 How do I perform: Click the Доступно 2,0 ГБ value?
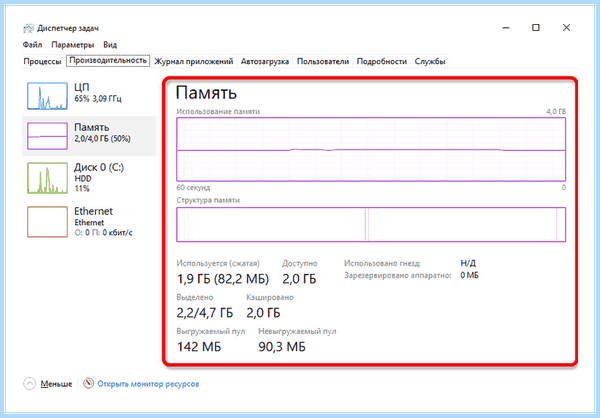(299, 279)
